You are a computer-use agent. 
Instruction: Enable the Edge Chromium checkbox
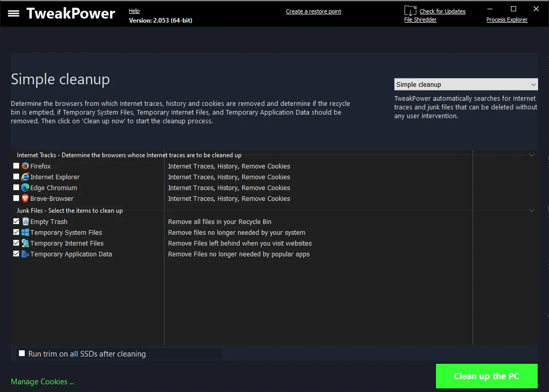16,187
